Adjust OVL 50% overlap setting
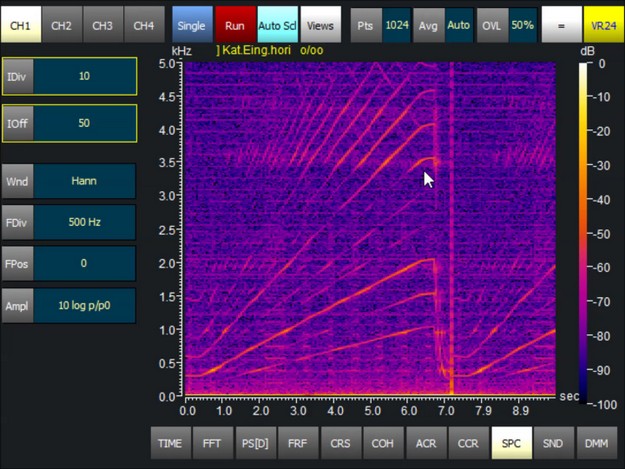The height and width of the screenshot is (469, 625). pos(521,25)
